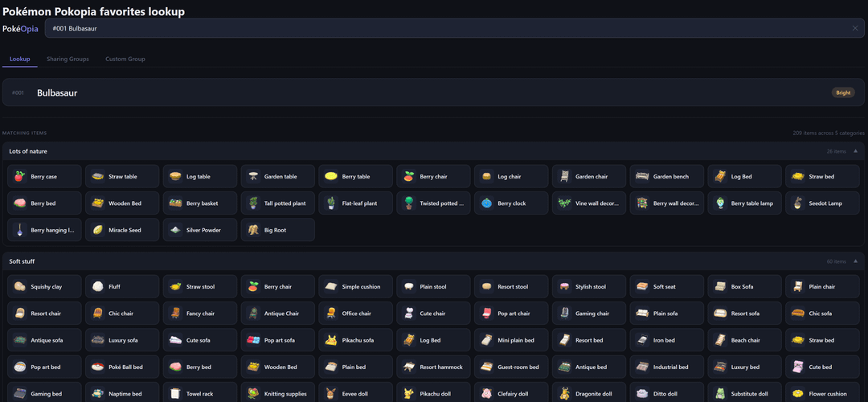Screen dimensions: 868x402
Task: Select the Big Root item icon
Action: (x=254, y=230)
